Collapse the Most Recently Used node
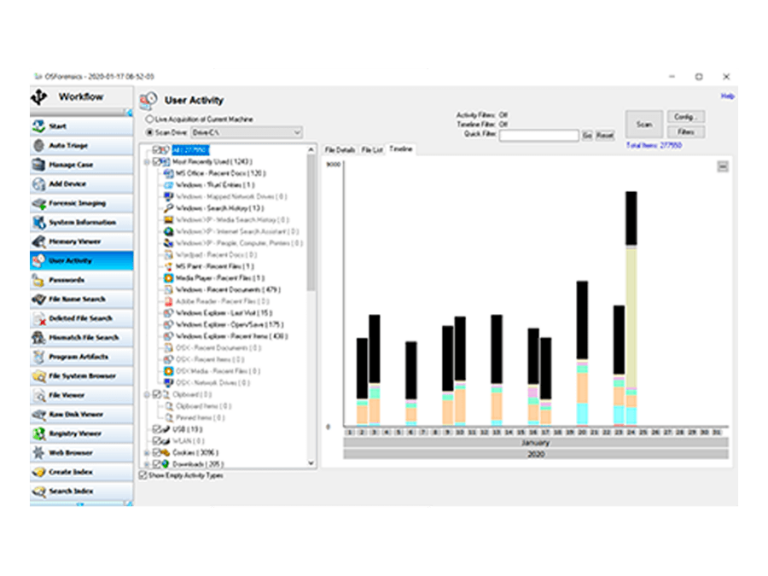The height and width of the screenshot is (576, 768). (x=146, y=161)
